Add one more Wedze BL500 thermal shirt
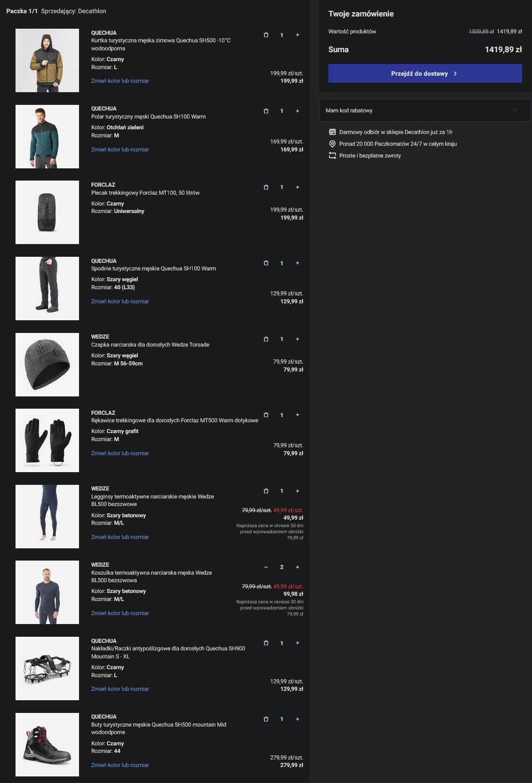 tap(297, 567)
